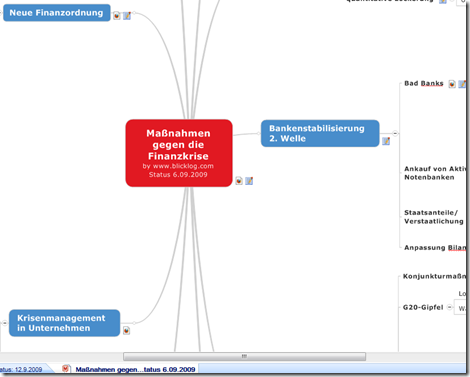Collapse Krisenmanagement in Unternehmen branch
Viewport: 470px width, 377px height.
5,323
